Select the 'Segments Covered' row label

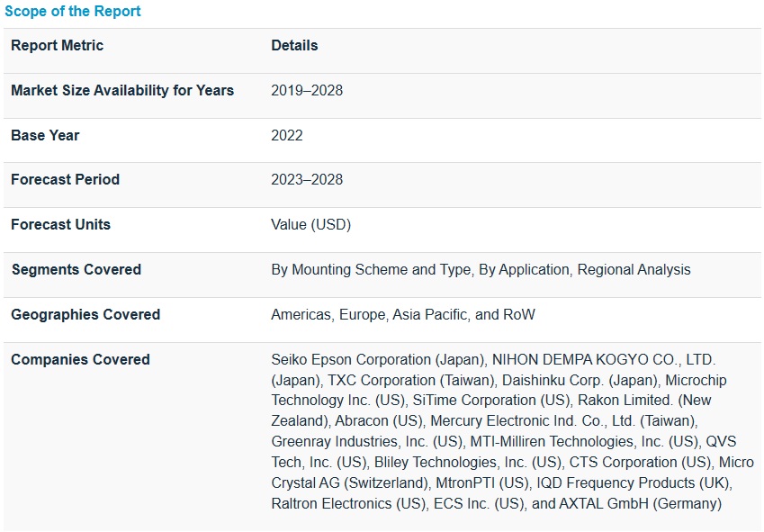[76, 270]
